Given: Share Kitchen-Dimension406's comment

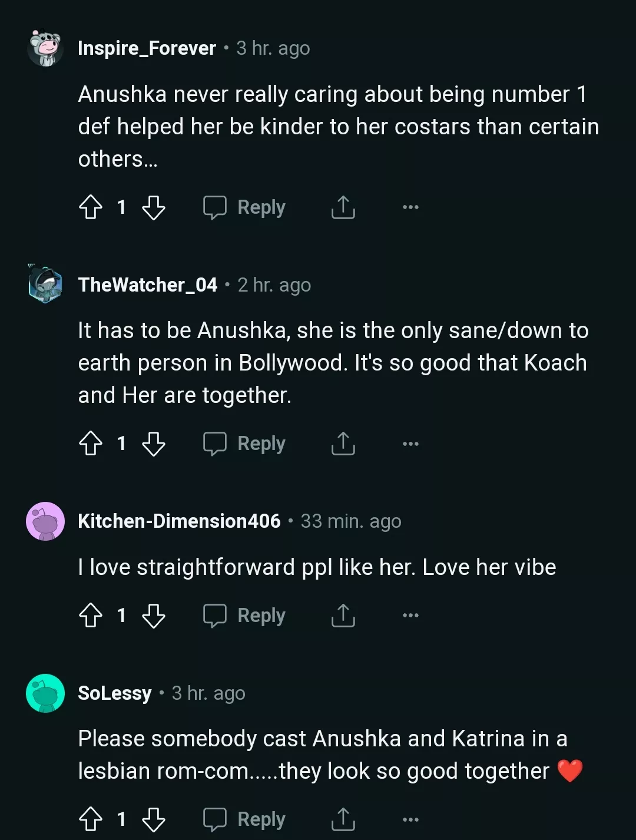Looking at the screenshot, I should (x=343, y=616).
